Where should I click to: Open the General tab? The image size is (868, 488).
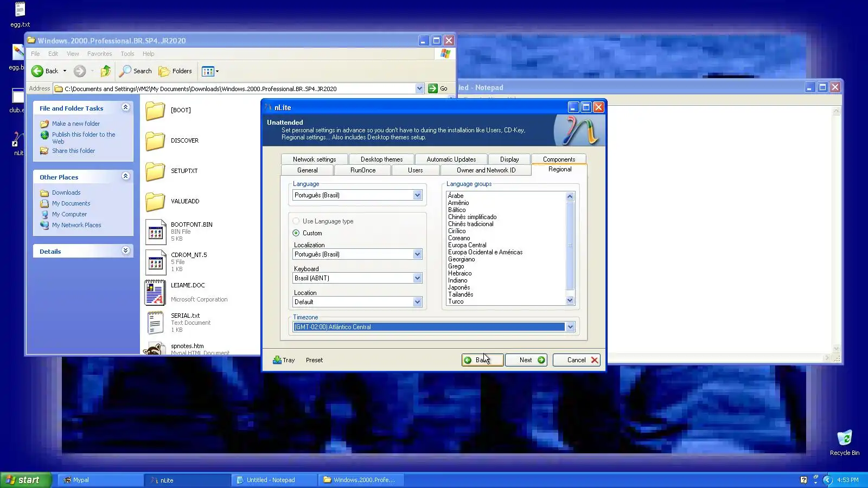coord(308,170)
